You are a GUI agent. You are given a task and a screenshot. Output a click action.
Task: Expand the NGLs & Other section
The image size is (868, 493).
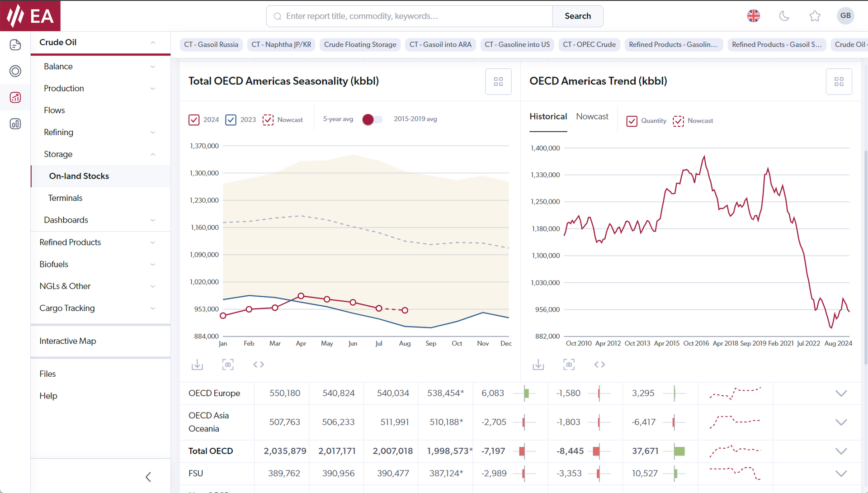click(x=153, y=286)
